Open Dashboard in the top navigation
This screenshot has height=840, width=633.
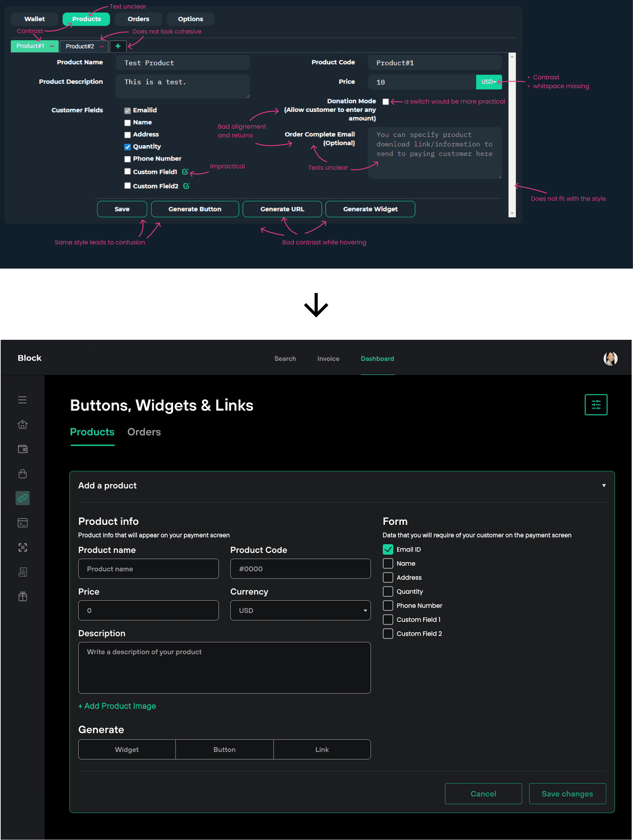point(377,358)
